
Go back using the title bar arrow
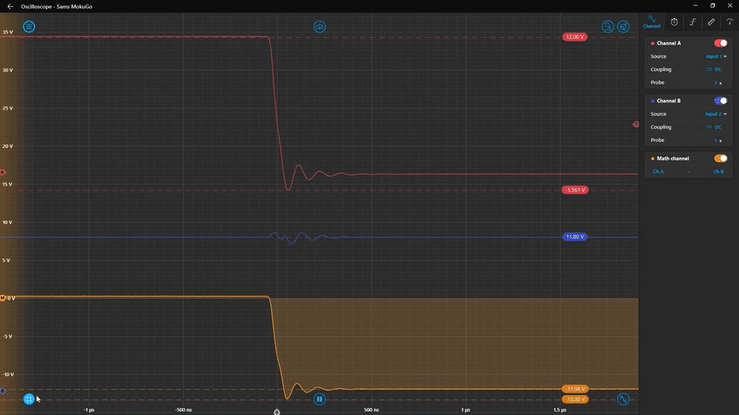coord(10,6)
